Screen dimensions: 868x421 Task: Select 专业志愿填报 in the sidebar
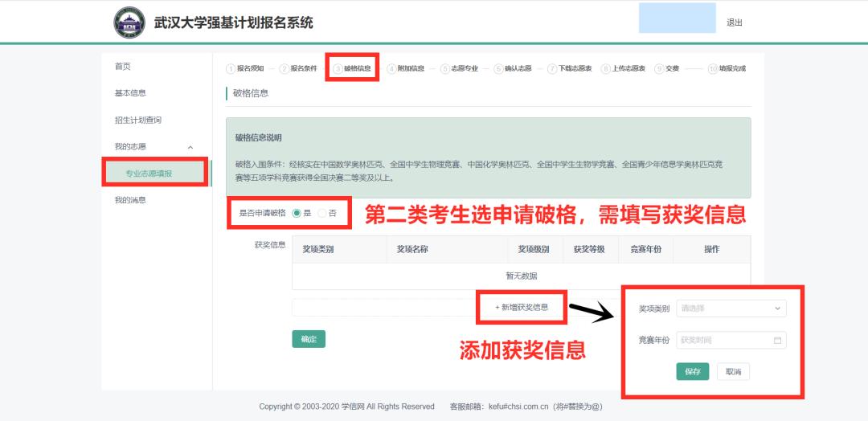tap(149, 174)
